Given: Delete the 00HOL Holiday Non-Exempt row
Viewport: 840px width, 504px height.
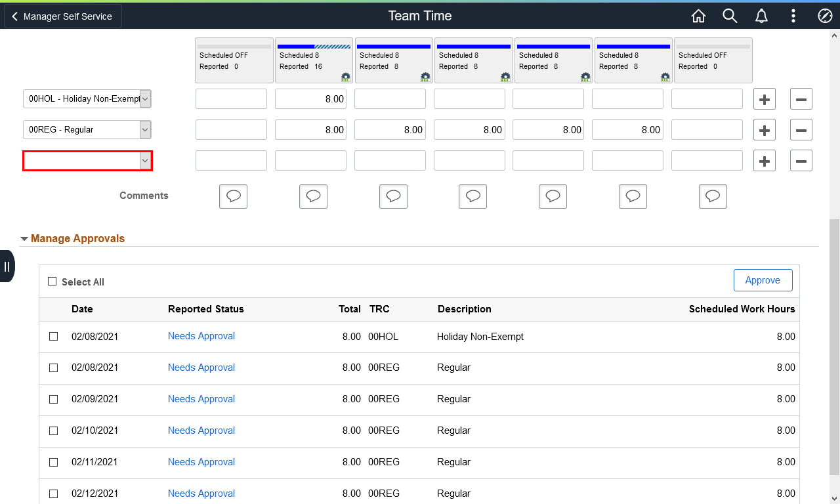Looking at the screenshot, I should pyautogui.click(x=801, y=99).
